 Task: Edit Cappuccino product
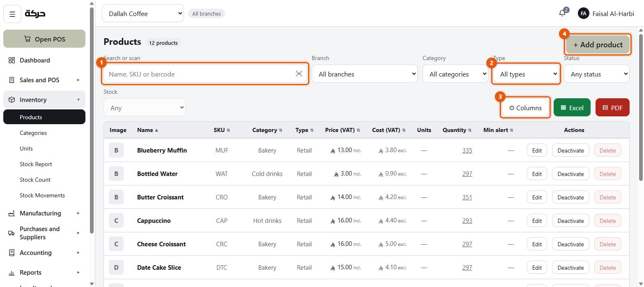click(537, 221)
